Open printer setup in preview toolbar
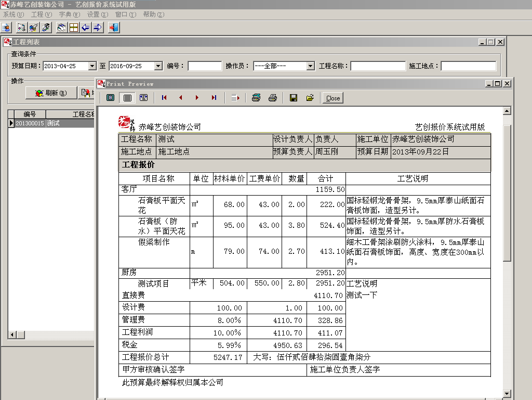 point(256,98)
